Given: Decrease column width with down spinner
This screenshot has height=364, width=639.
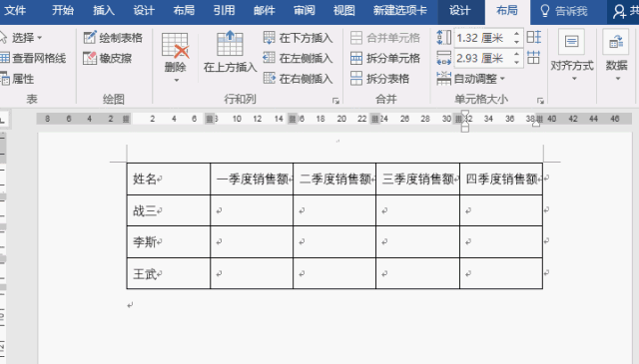Looking at the screenshot, I should click(x=517, y=62).
